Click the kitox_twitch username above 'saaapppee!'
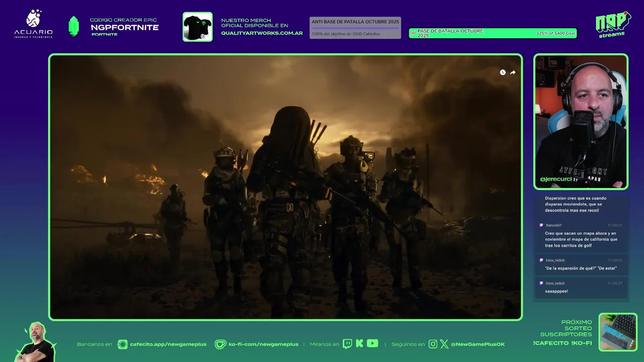 click(x=555, y=283)
